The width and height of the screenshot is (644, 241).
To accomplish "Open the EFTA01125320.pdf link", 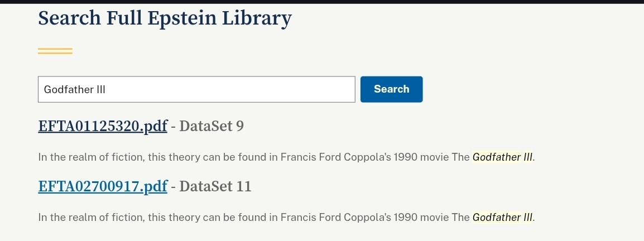I will click(x=103, y=126).
